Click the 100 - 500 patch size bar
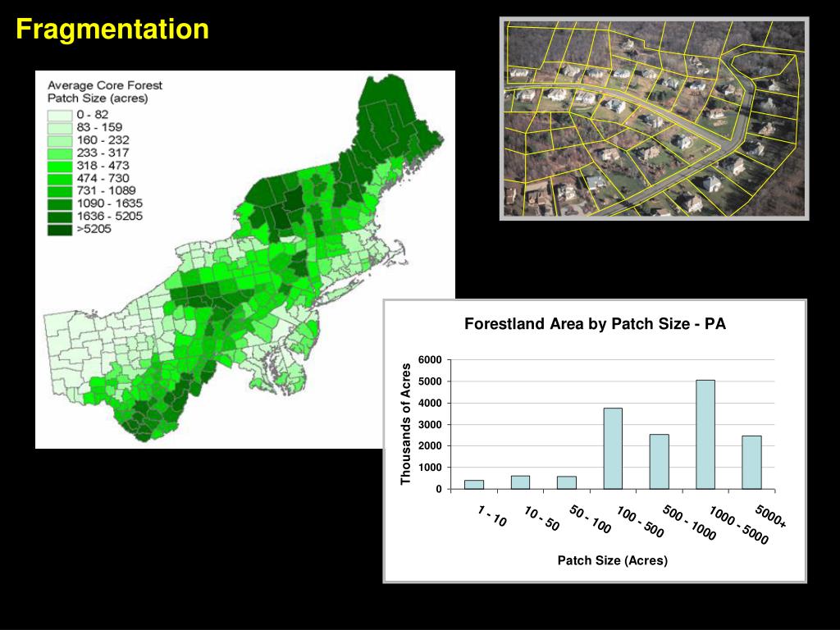The width and height of the screenshot is (840, 630). (613, 449)
